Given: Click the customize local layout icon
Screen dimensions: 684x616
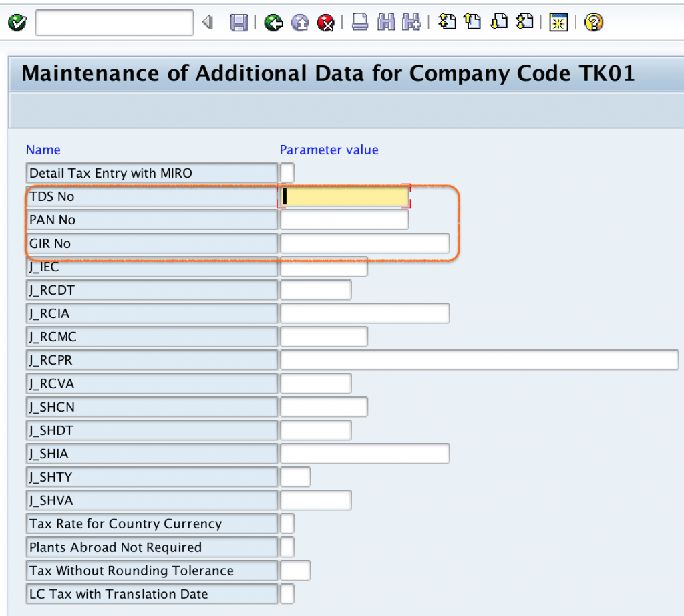Looking at the screenshot, I should click(x=558, y=23).
